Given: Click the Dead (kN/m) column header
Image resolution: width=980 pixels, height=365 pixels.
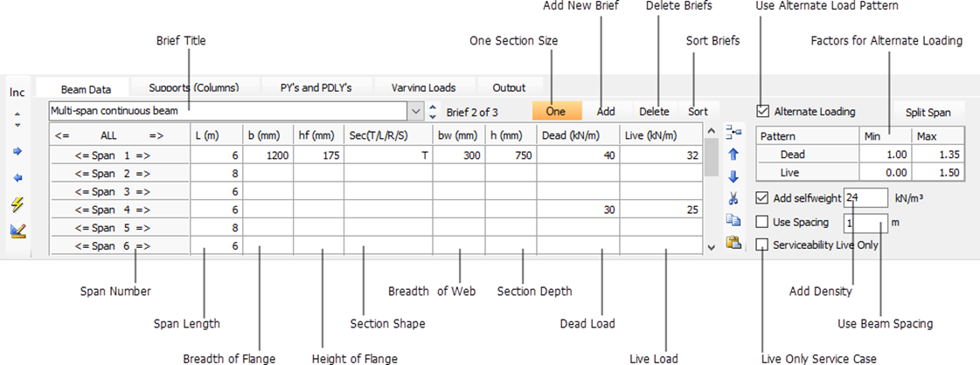Looking at the screenshot, I should click(578, 134).
